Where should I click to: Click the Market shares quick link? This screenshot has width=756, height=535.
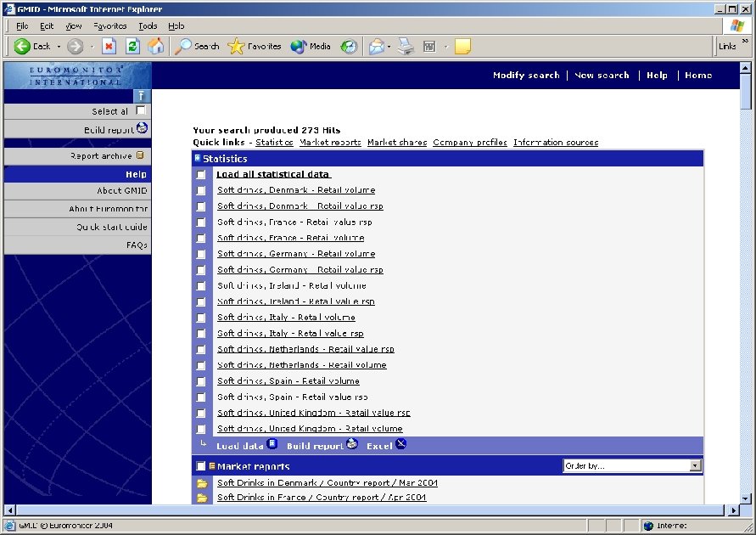397,143
